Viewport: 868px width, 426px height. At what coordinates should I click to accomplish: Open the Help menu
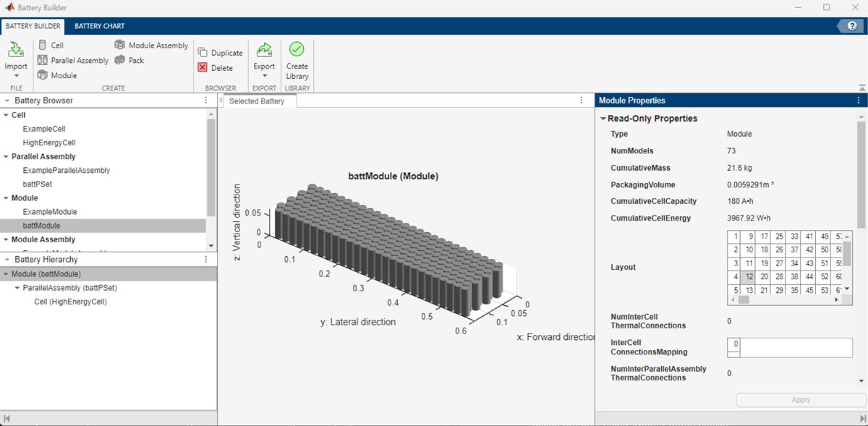851,25
